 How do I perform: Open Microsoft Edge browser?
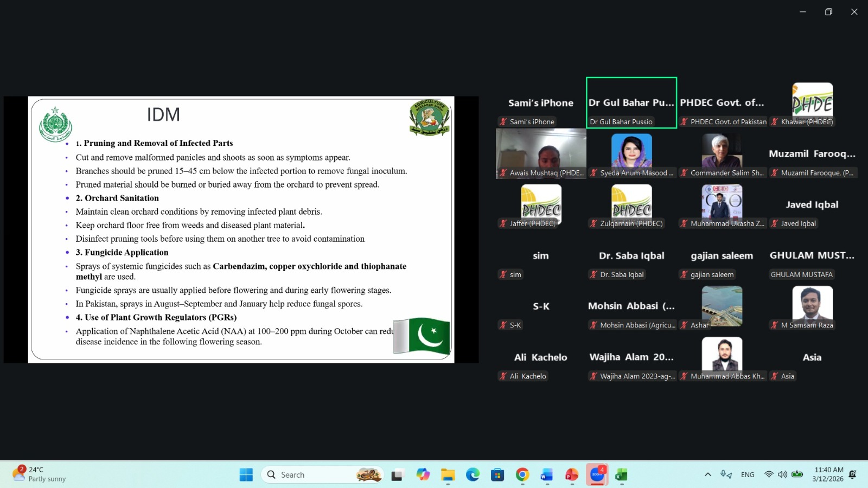coord(473,475)
